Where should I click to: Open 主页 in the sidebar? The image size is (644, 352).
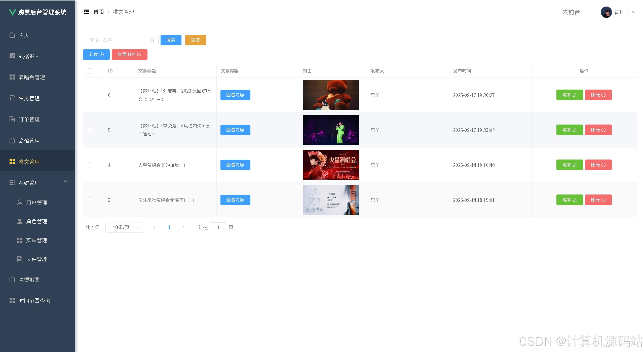tap(38, 35)
